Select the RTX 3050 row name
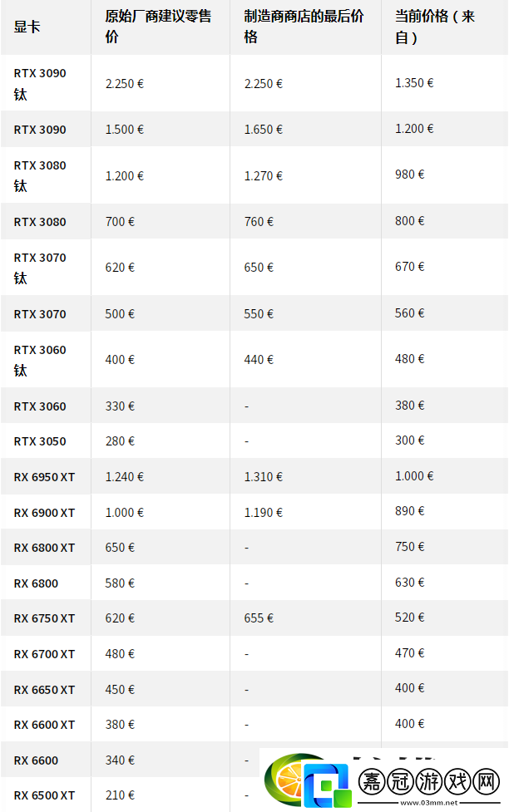The image size is (509, 812). [40, 441]
